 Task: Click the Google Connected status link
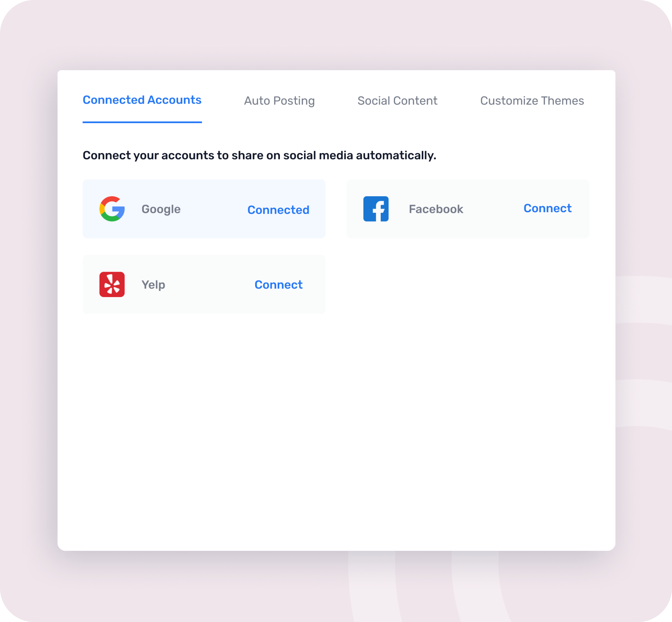pos(278,209)
